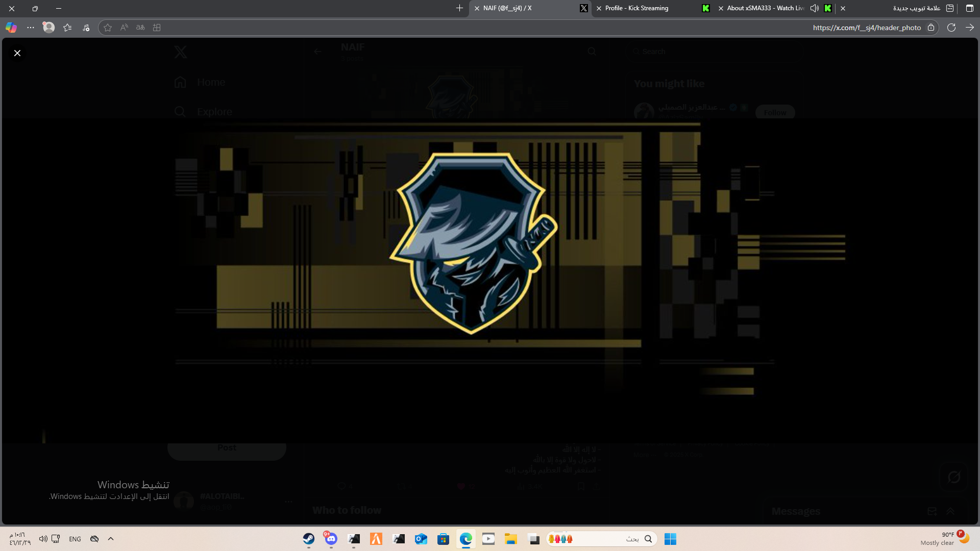Close the Arabic new tab
980x551 pixels.
(843, 8)
